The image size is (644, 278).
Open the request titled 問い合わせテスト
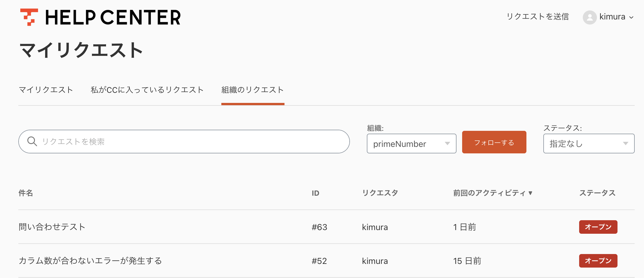(52, 227)
